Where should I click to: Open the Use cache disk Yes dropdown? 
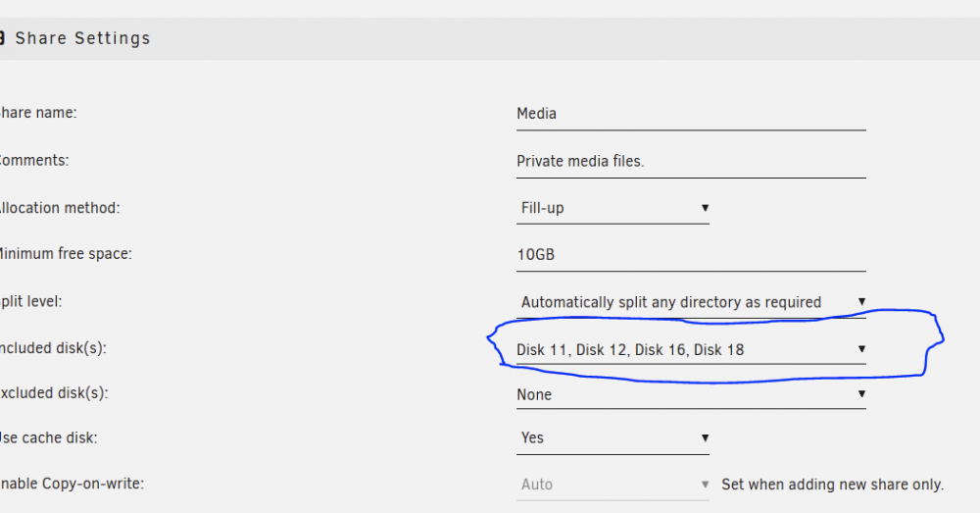612,437
